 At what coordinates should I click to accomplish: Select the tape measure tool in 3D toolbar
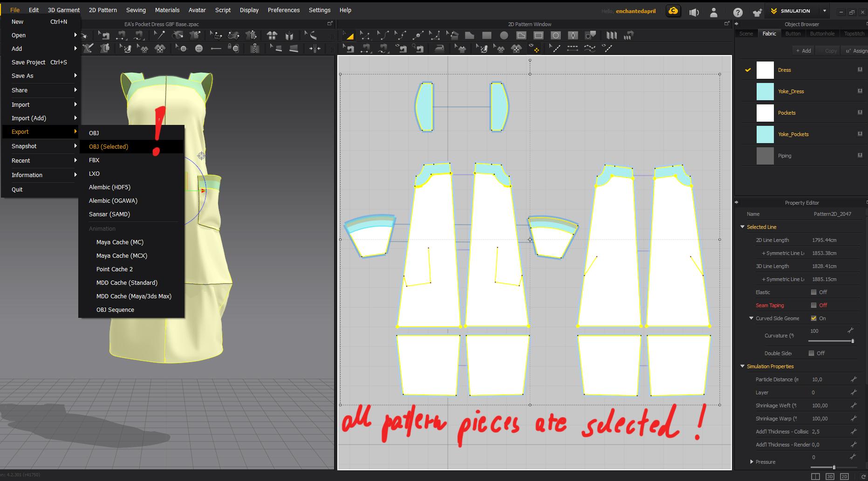311,35
